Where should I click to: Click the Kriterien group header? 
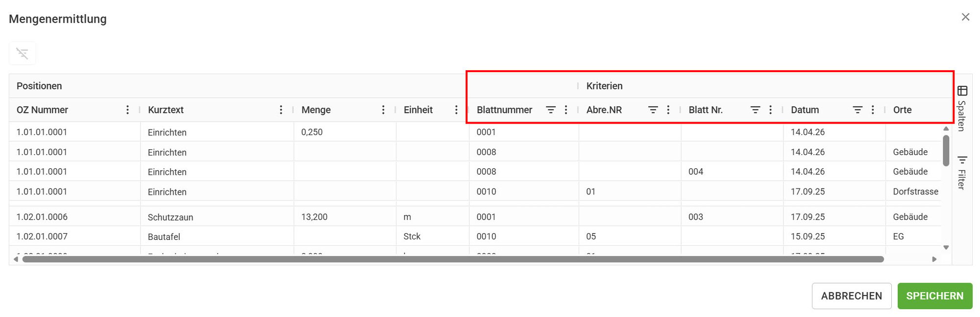[605, 86]
